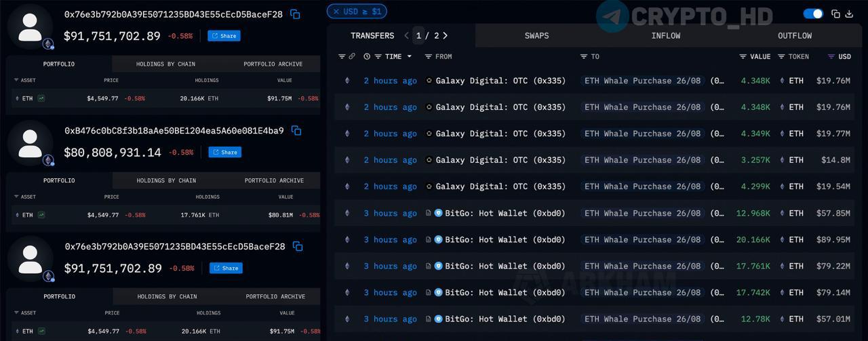
Task: Go to the previous transfers page arrow
Action: [x=406, y=35]
